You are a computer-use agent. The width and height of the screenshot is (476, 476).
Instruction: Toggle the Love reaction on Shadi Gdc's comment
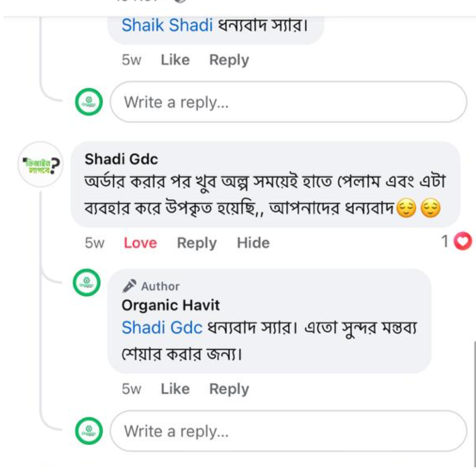[x=140, y=243]
